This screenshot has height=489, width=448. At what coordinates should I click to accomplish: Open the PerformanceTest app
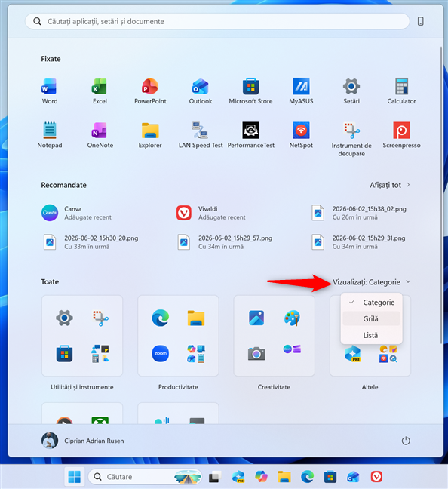tap(250, 135)
